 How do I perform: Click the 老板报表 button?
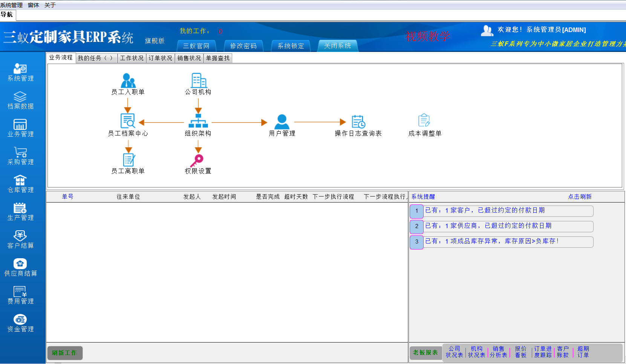pyautogui.click(x=425, y=353)
